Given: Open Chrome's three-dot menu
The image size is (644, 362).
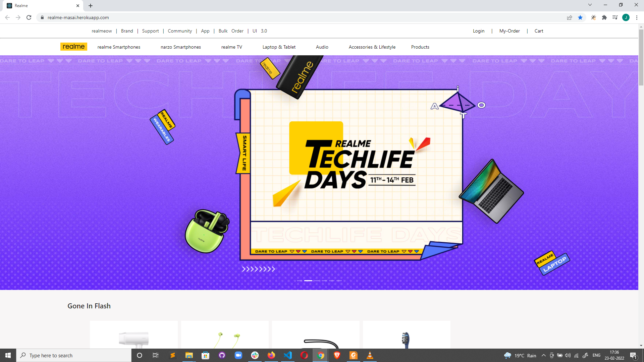Looking at the screenshot, I should [637, 17].
